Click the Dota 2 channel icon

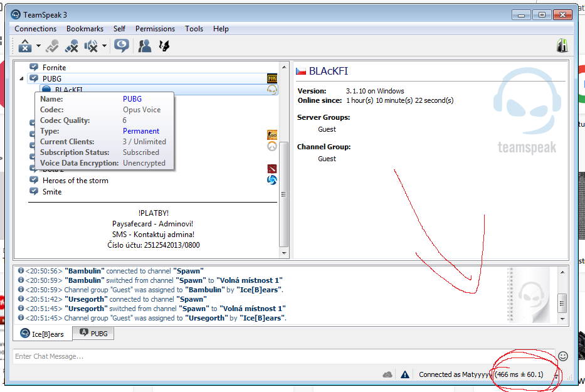point(272,169)
